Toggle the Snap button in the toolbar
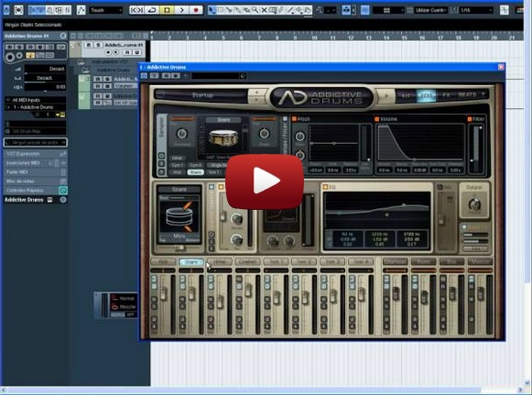The height and width of the screenshot is (395, 532). [x=365, y=10]
